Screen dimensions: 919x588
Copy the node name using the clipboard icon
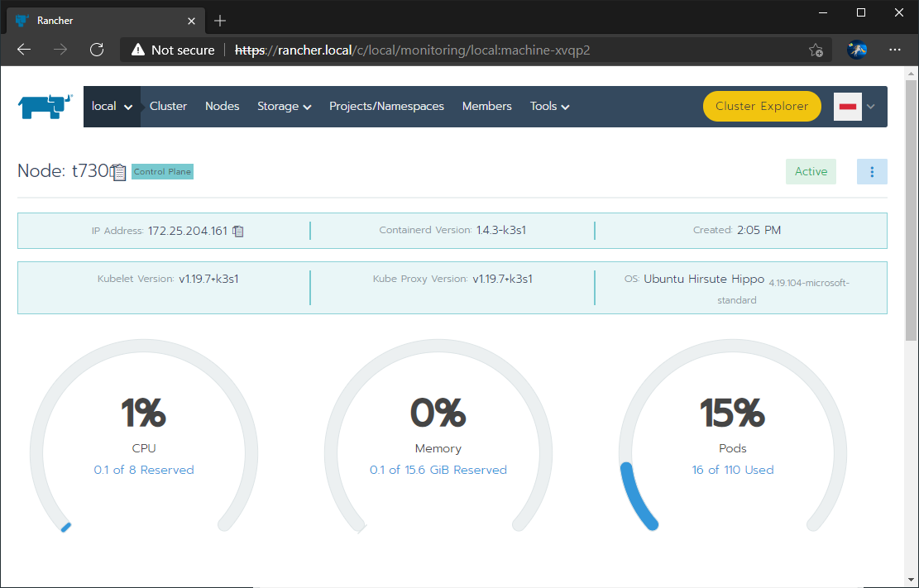(x=118, y=171)
